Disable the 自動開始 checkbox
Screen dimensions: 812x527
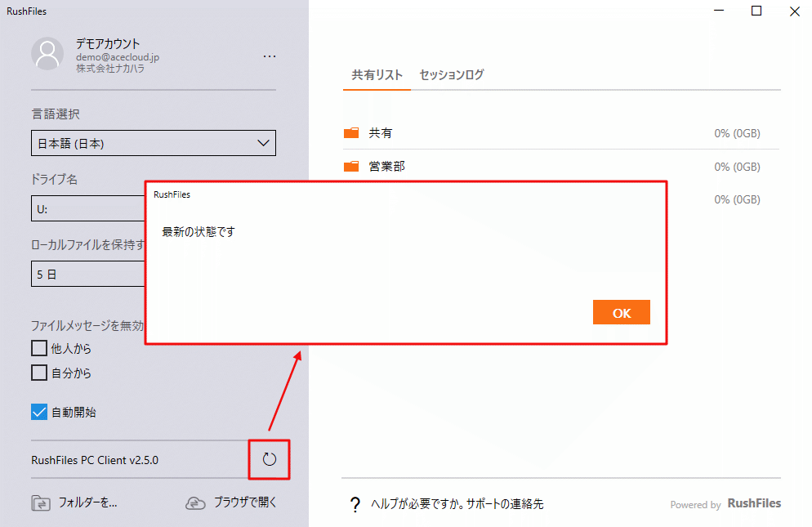point(39,412)
